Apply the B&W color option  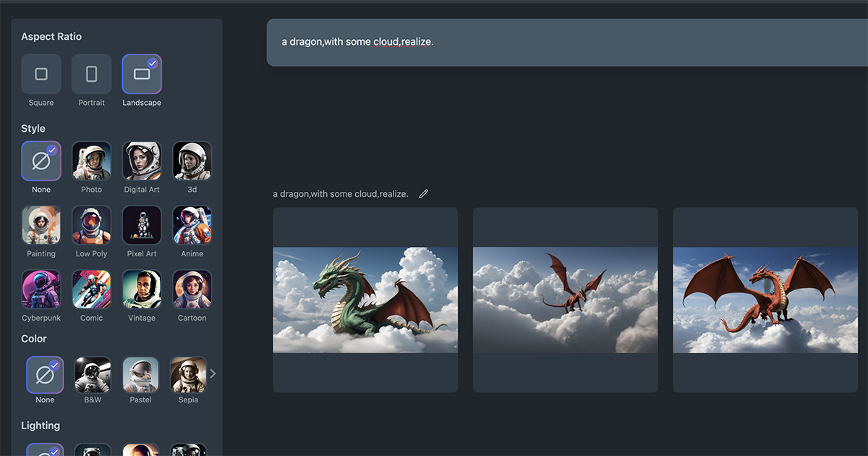tap(93, 374)
